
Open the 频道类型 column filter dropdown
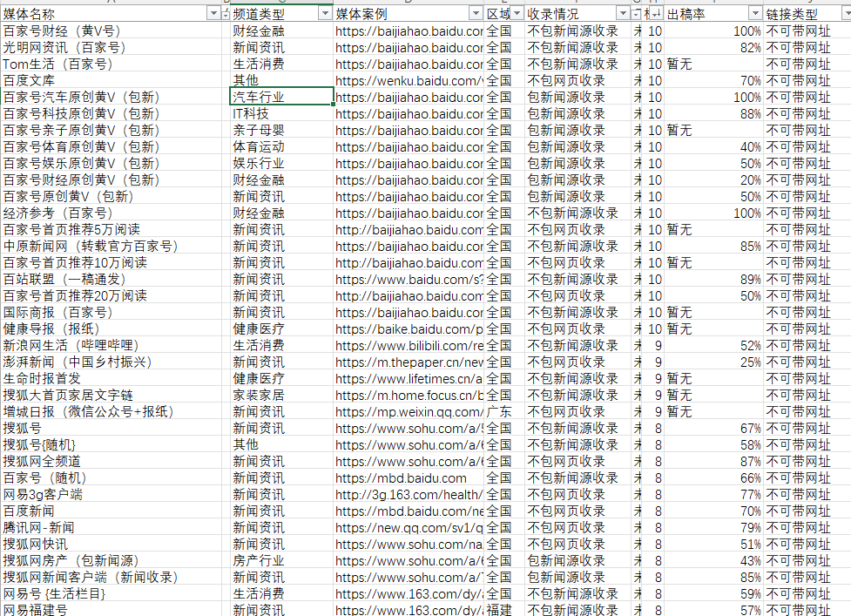pos(325,14)
